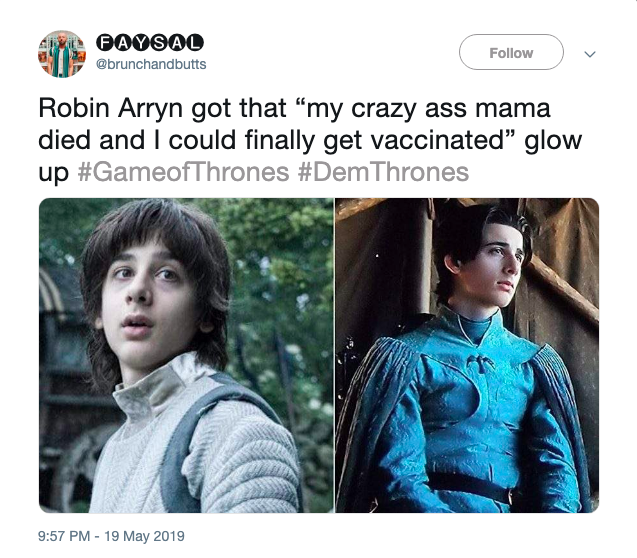The image size is (637, 558).
Task: Click the letter L in the FAYSAL name
Action: (x=195, y=43)
